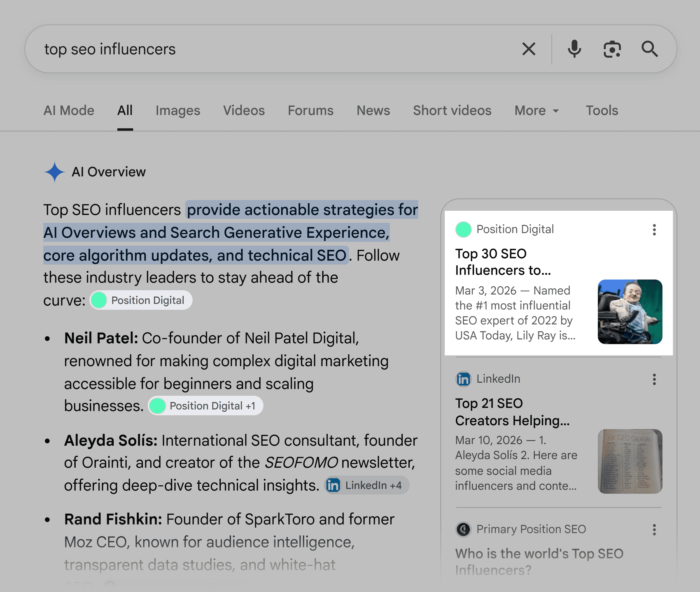Open the 'LinkedIn +4' source chip

(x=367, y=485)
